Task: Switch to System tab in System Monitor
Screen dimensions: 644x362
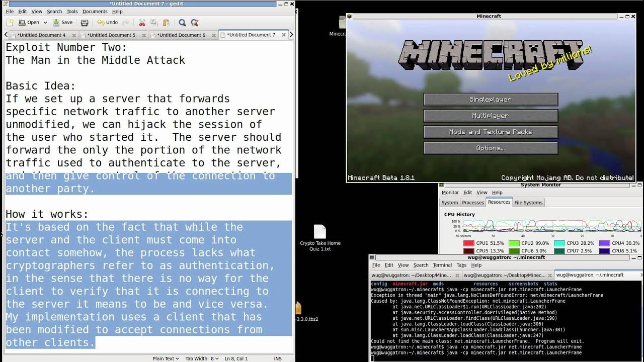Action: click(450, 203)
